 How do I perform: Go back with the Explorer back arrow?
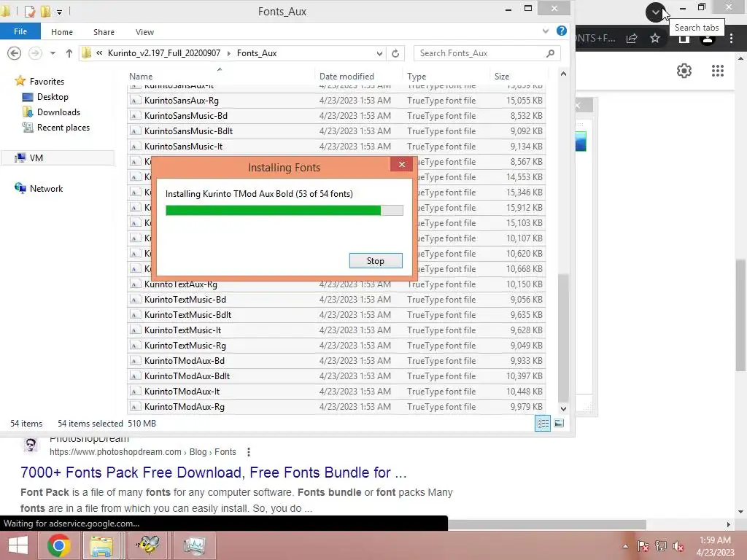click(15, 52)
